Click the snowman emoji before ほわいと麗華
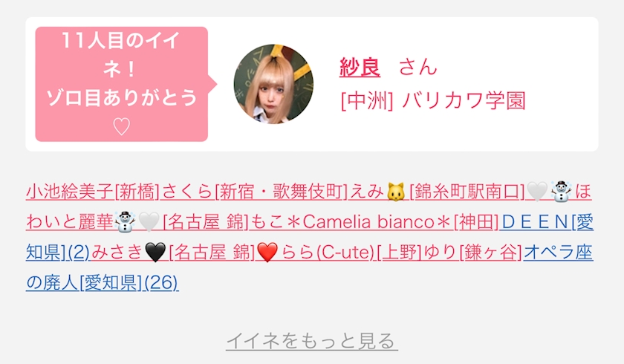Image resolution: width=624 pixels, height=364 pixels. click(561, 192)
